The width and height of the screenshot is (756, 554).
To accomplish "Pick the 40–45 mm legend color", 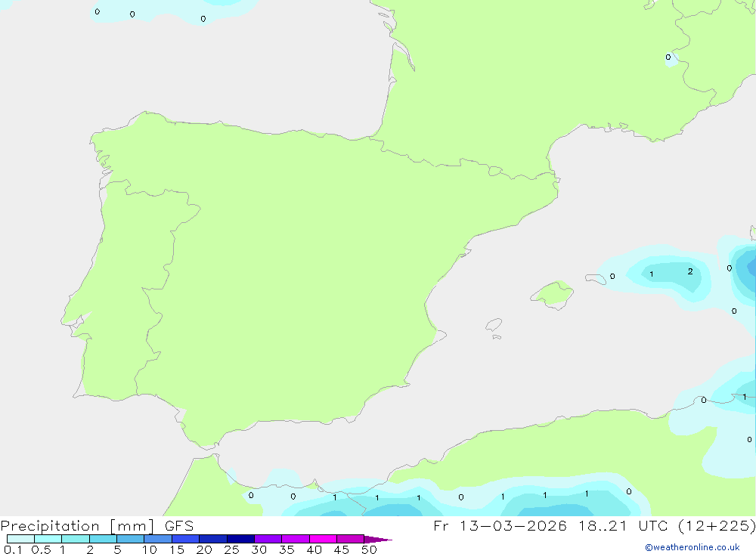I will pos(323,539).
